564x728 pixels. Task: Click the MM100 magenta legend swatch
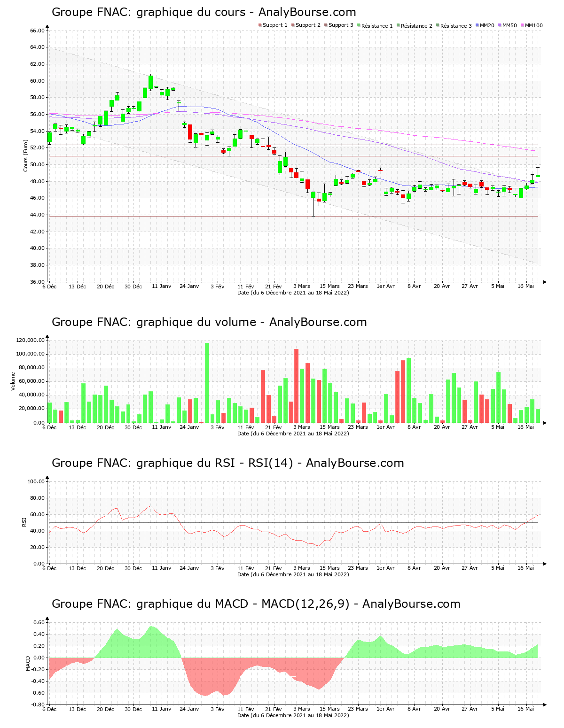pos(523,25)
